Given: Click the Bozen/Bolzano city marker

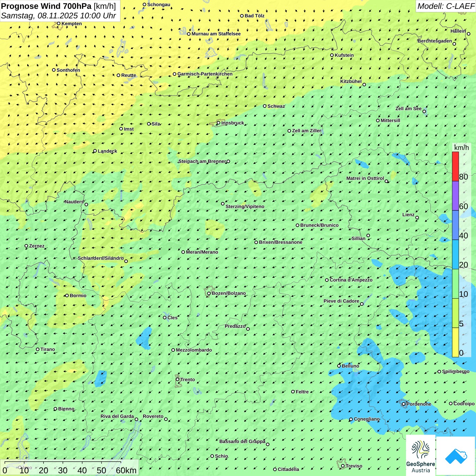Looking at the screenshot, I should 209,293.
